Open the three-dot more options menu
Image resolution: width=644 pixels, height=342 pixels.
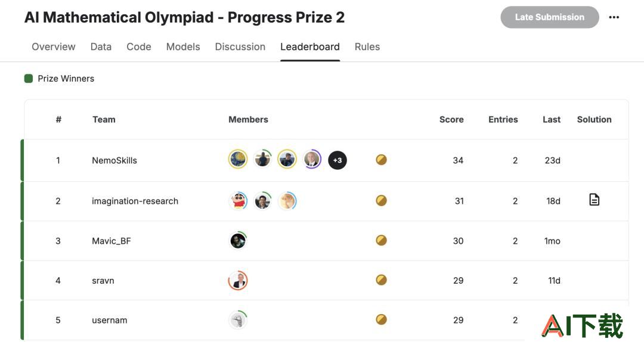(614, 17)
